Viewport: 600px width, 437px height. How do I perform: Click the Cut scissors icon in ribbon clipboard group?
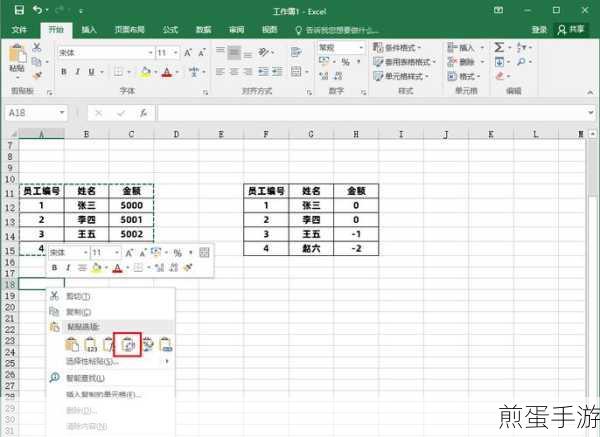pos(37,47)
